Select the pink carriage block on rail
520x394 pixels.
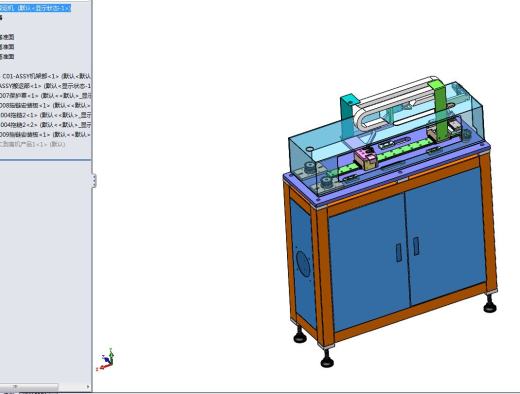click(x=366, y=159)
